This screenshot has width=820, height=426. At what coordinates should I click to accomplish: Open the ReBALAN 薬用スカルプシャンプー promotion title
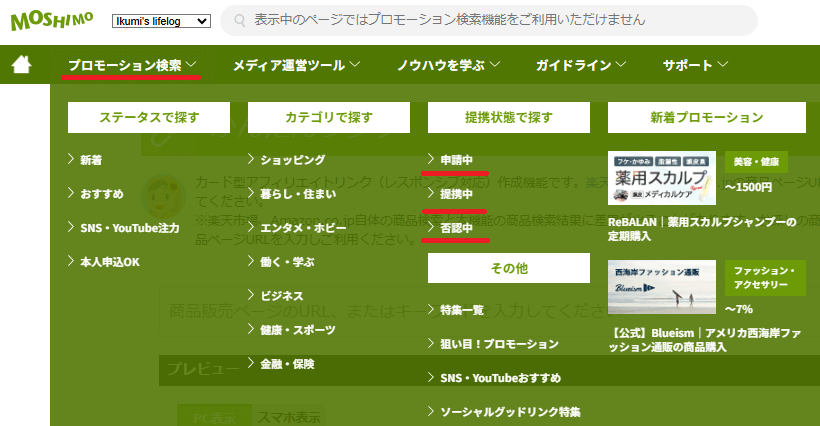tap(702, 229)
